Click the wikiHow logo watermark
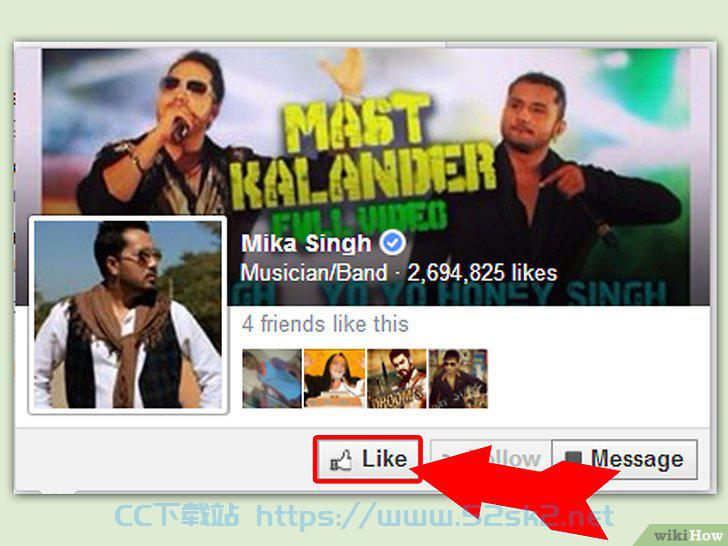Viewport: 728px width, 546px height. tap(688, 535)
